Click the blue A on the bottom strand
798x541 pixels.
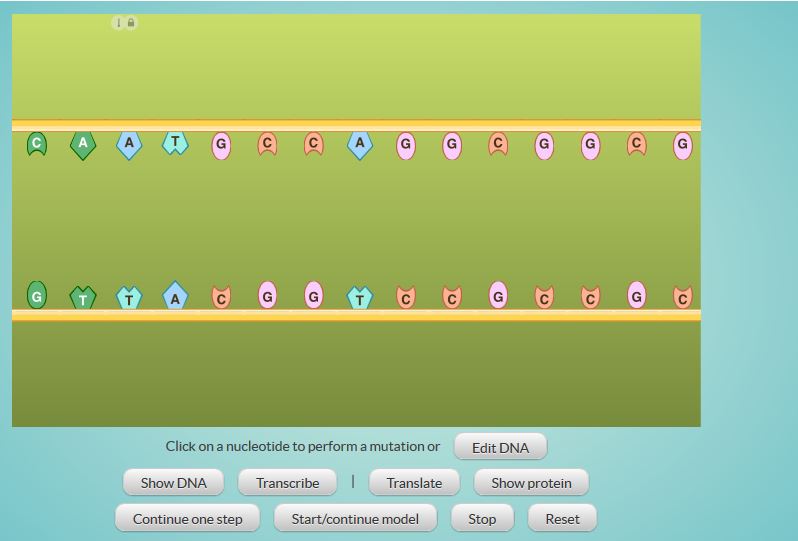tap(175, 296)
